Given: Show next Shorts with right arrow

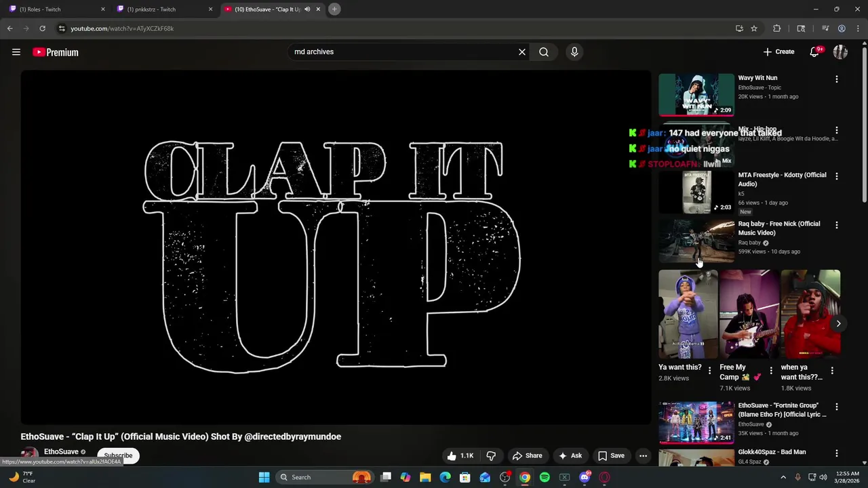Looking at the screenshot, I should (x=838, y=323).
